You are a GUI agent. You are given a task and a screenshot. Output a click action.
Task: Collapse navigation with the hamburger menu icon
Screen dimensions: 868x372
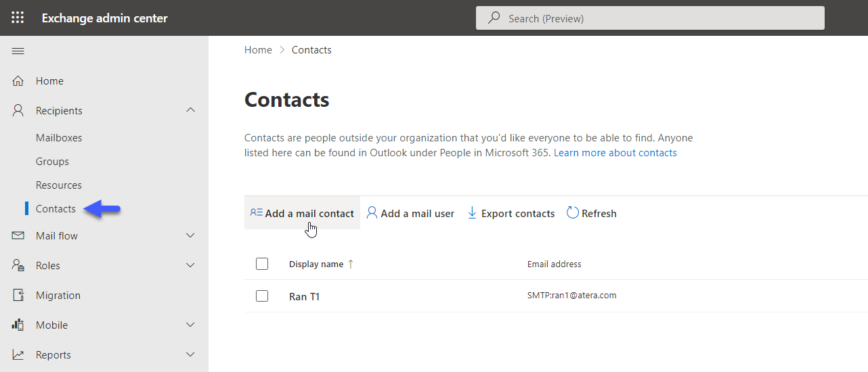(x=18, y=51)
